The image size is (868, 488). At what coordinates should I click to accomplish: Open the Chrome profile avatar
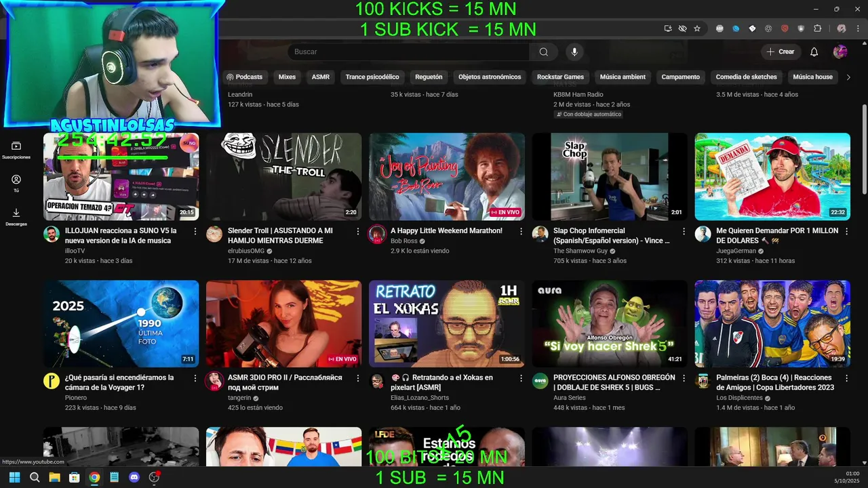pyautogui.click(x=842, y=28)
